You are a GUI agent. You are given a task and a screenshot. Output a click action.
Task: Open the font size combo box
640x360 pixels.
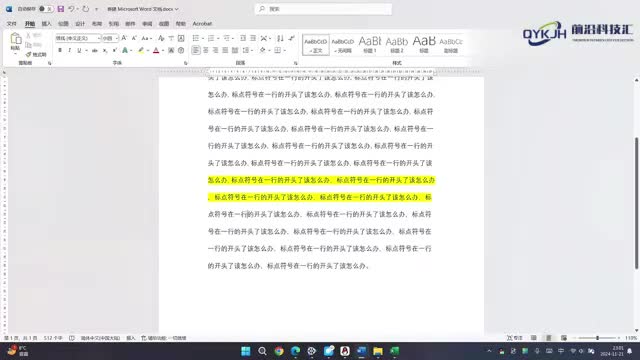110,38
